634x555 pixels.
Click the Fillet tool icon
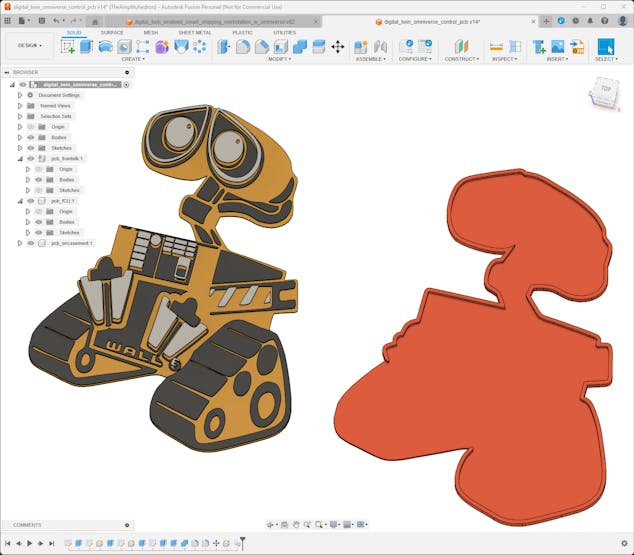tap(243, 46)
